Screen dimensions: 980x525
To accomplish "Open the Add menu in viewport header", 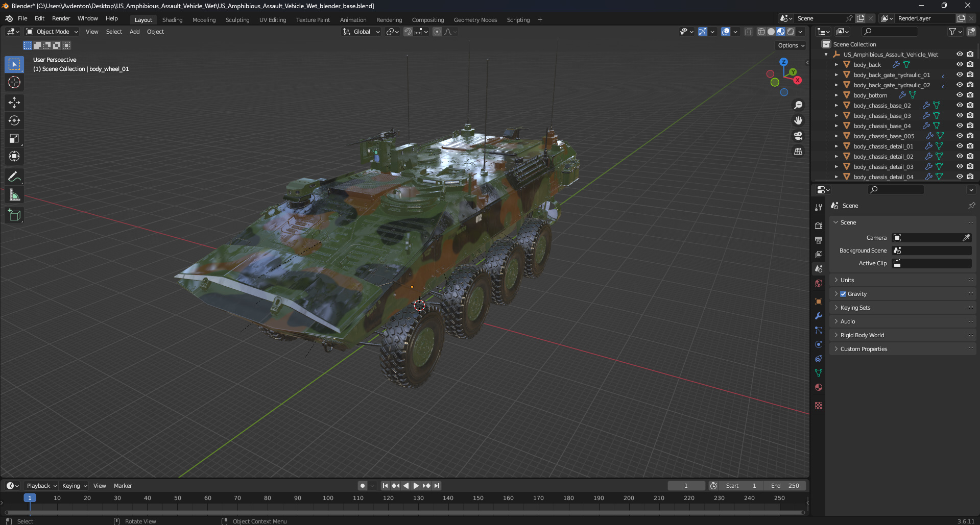I will (134, 32).
